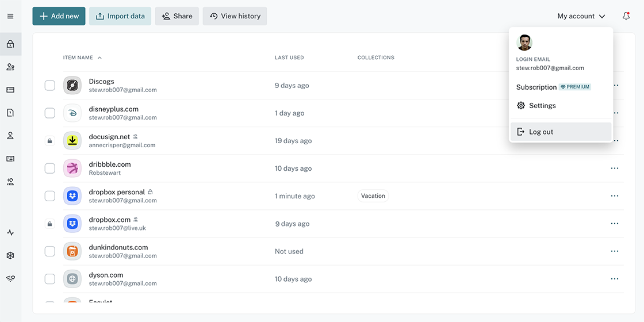Open the IDs sidebar icon
644x322 pixels.
click(10, 159)
